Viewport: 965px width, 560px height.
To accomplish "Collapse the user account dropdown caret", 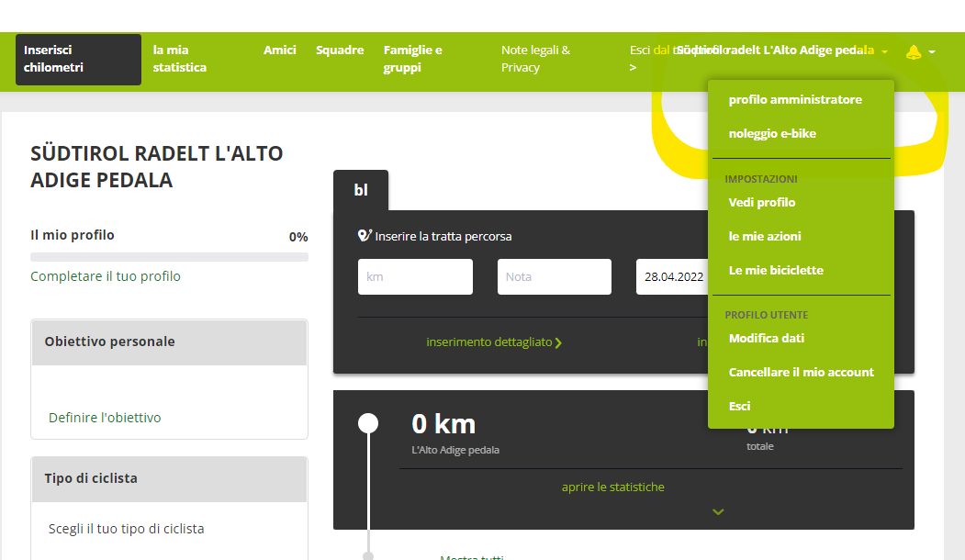I will tap(884, 51).
